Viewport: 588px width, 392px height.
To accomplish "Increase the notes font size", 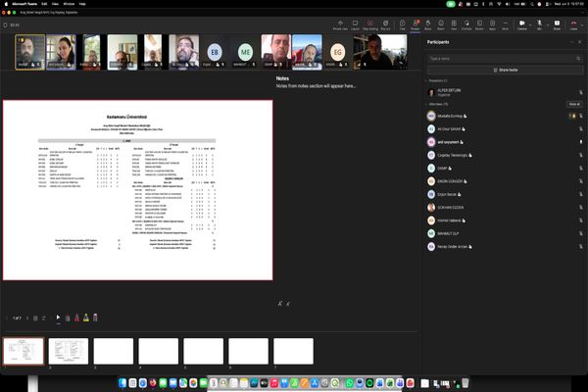I will click(x=279, y=304).
